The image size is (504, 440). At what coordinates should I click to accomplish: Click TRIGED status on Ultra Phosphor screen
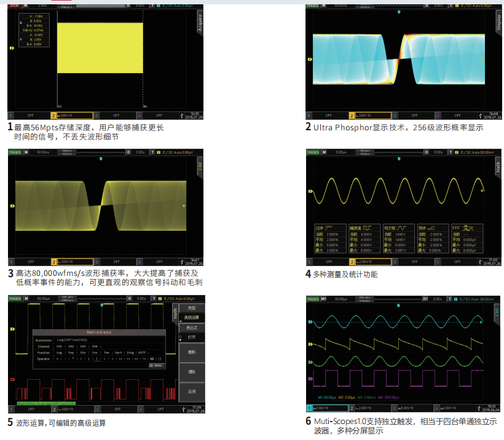[x=312, y=6]
